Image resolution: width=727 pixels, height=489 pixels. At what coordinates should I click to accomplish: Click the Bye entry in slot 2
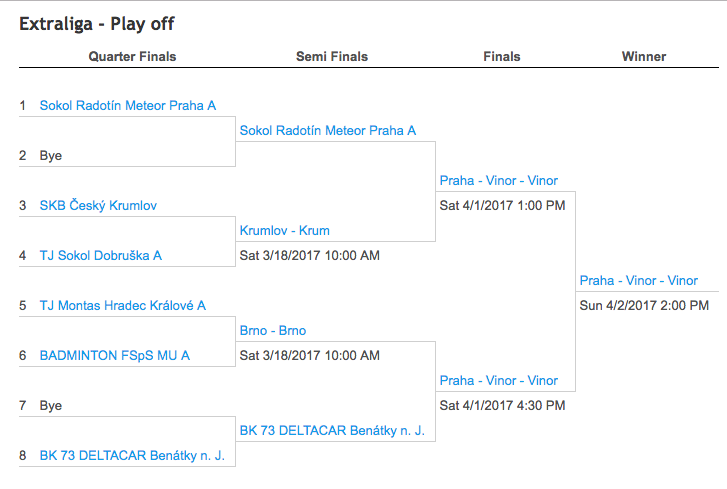[51, 156]
